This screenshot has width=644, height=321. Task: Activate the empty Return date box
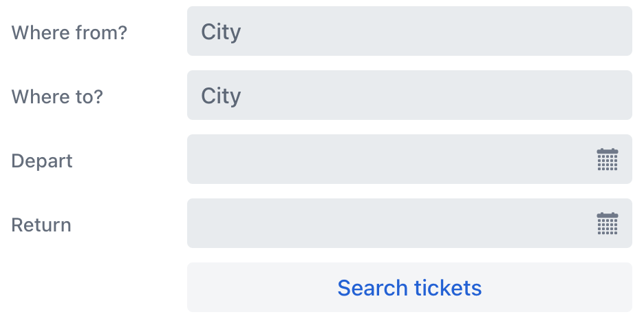pyautogui.click(x=385, y=224)
